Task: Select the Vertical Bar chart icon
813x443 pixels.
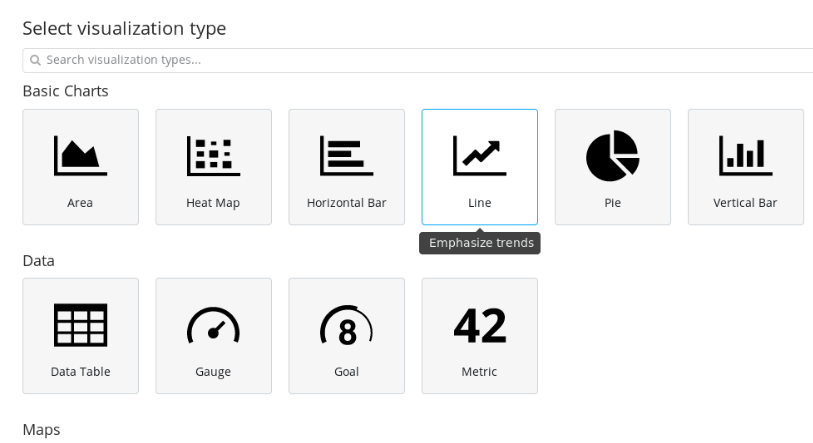Action: coord(745,155)
